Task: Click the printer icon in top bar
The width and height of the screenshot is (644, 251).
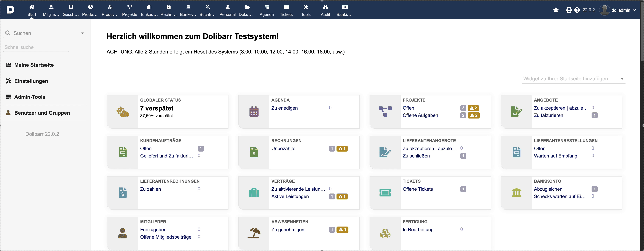Action: pos(569,10)
